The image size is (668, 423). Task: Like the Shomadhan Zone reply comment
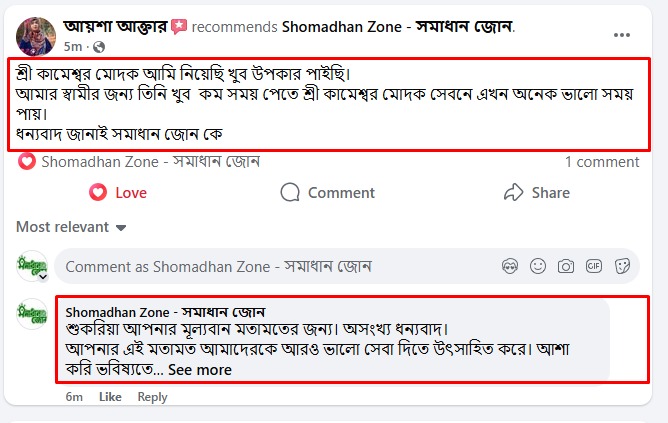pos(110,397)
